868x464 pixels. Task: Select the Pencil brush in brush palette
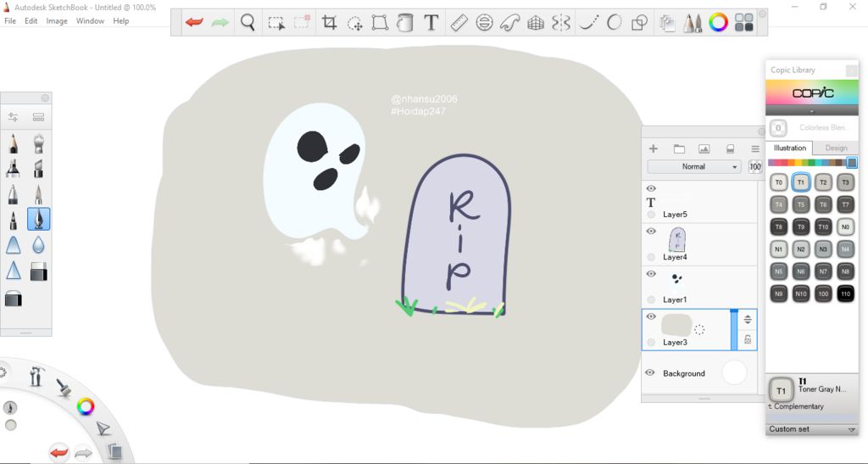tap(14, 144)
